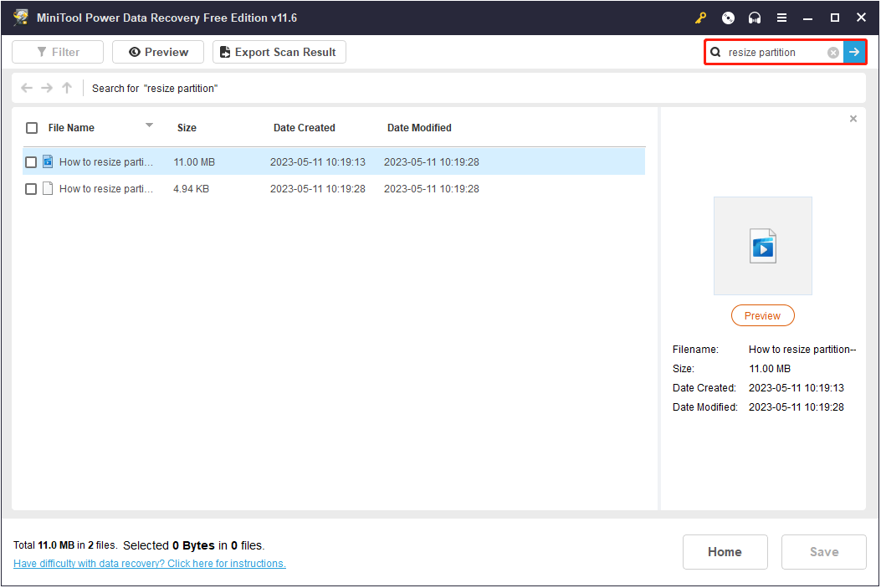
Task: Click the Home button
Action: click(x=725, y=552)
